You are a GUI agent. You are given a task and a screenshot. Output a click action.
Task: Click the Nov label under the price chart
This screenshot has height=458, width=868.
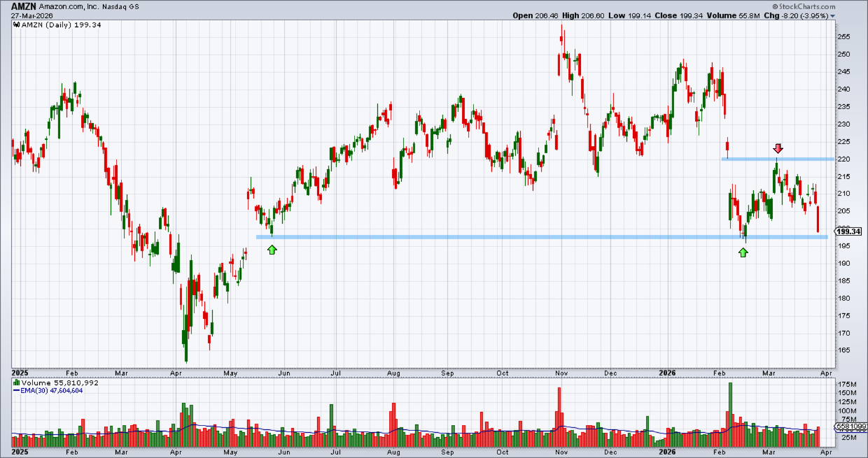561,374
